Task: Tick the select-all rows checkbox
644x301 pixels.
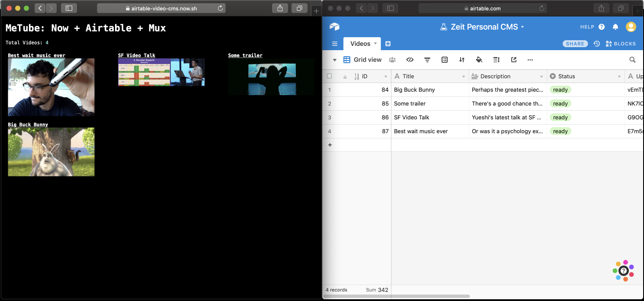Action: pos(330,76)
